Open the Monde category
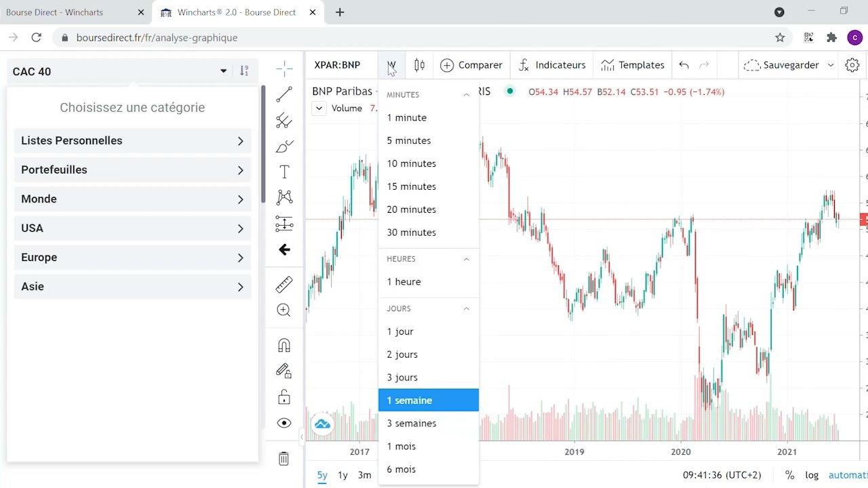The height and width of the screenshot is (488, 868). pyautogui.click(x=132, y=199)
